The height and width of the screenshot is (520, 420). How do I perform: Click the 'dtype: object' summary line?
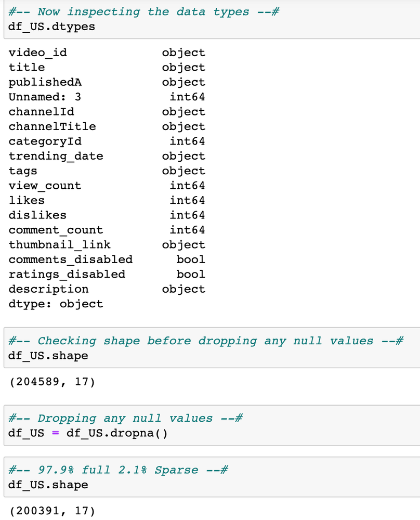56,304
